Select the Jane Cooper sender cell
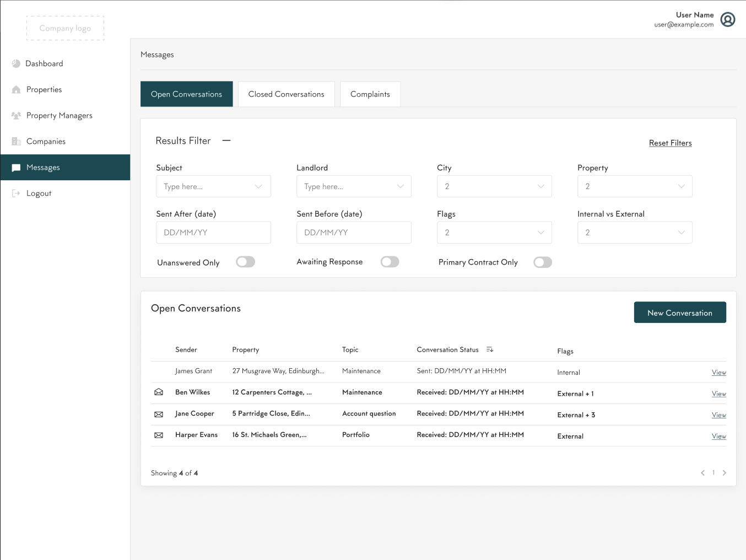The width and height of the screenshot is (746, 560). pyautogui.click(x=194, y=414)
